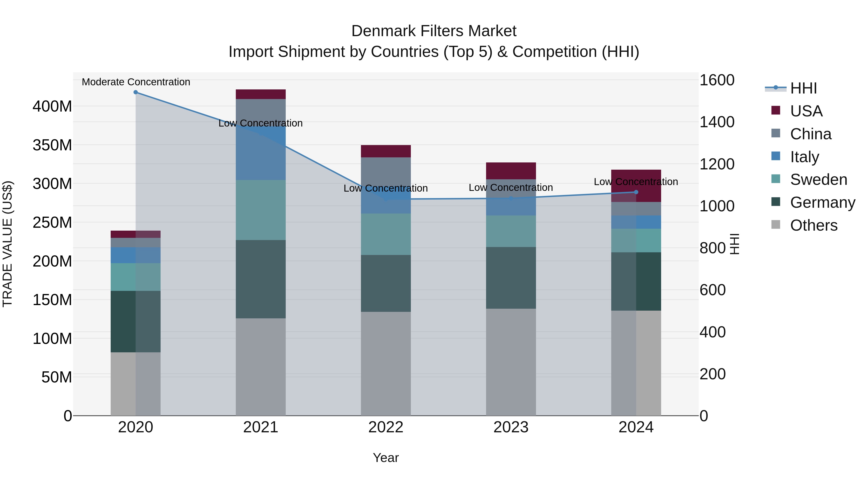Click the Sweden teal legend swatch
868x488 pixels.
pyautogui.click(x=776, y=179)
